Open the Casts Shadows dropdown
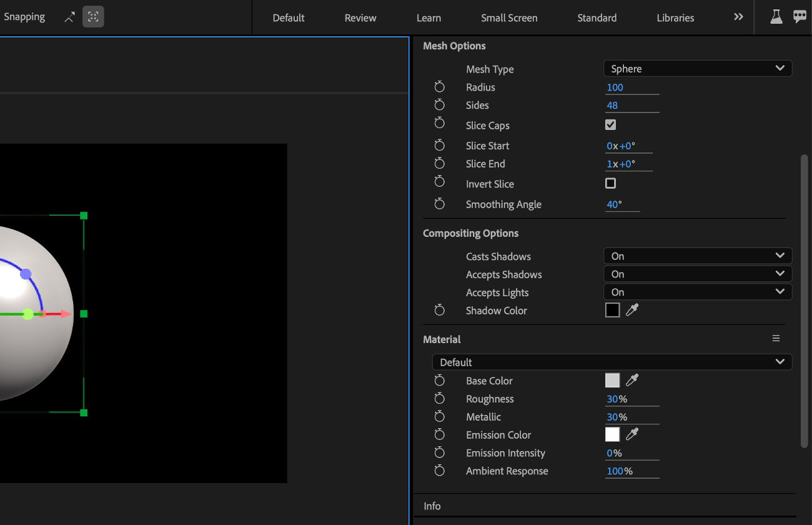Image resolution: width=812 pixels, height=525 pixels. point(698,256)
